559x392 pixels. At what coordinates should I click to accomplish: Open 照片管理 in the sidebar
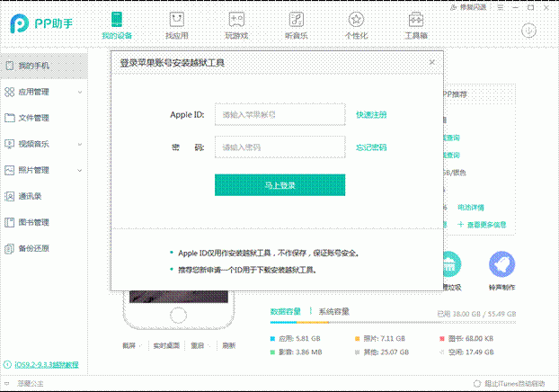[x=44, y=170]
